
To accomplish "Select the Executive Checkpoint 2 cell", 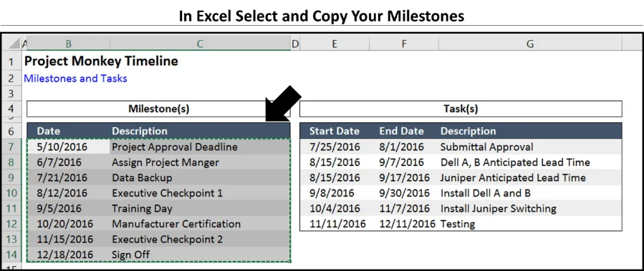I will pos(200,239).
